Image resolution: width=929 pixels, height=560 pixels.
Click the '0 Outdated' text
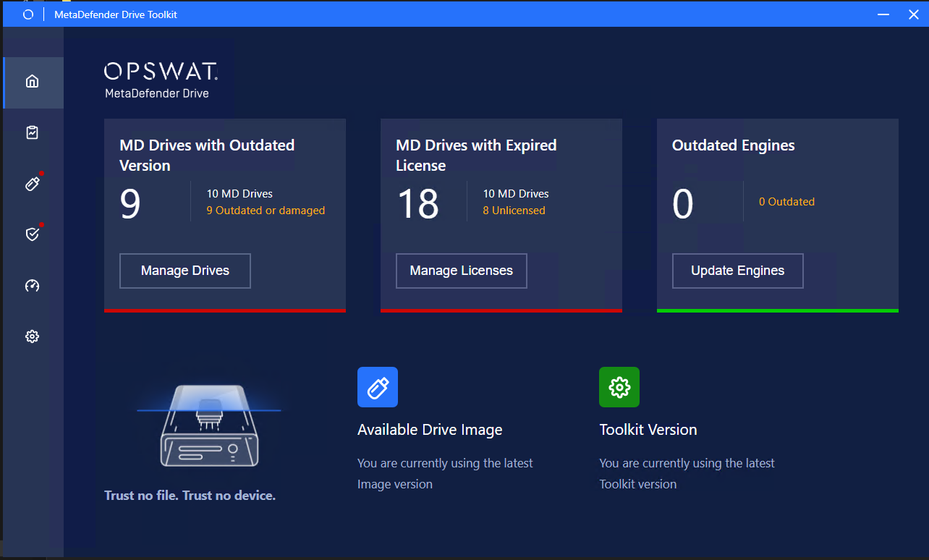tap(786, 202)
